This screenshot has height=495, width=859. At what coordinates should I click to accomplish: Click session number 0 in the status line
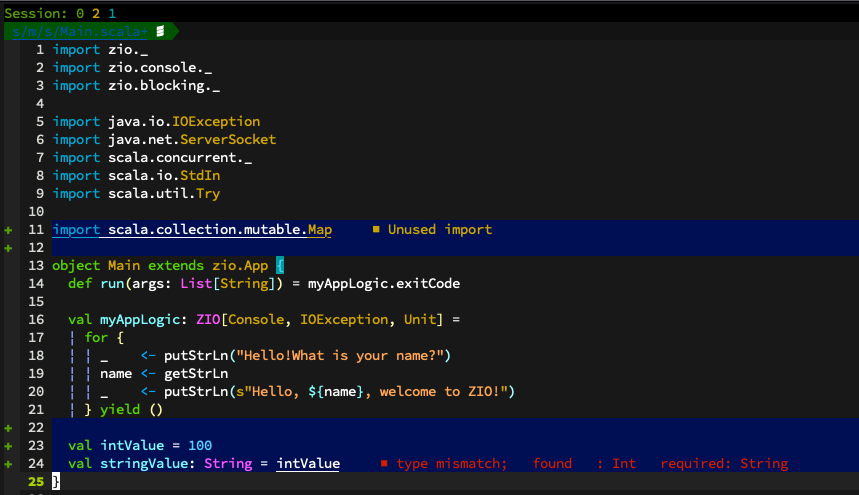pyautogui.click(x=80, y=13)
